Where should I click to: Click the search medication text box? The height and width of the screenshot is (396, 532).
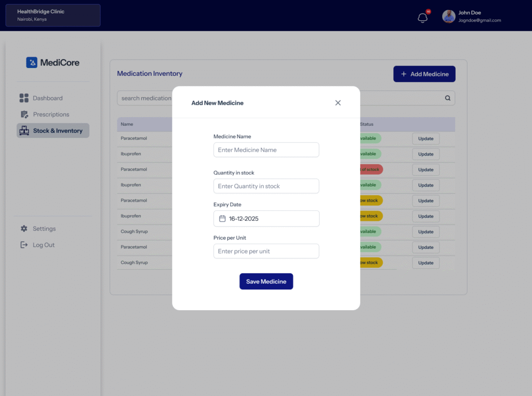pos(145,98)
